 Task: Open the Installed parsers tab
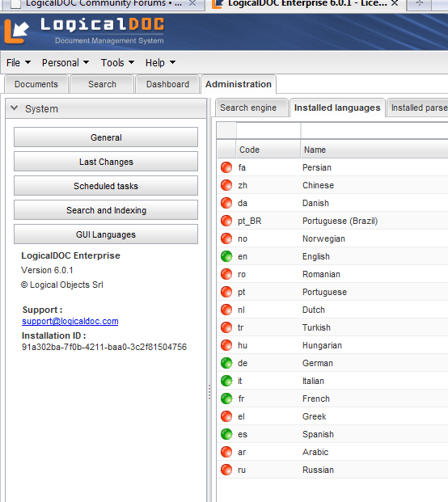tap(418, 108)
